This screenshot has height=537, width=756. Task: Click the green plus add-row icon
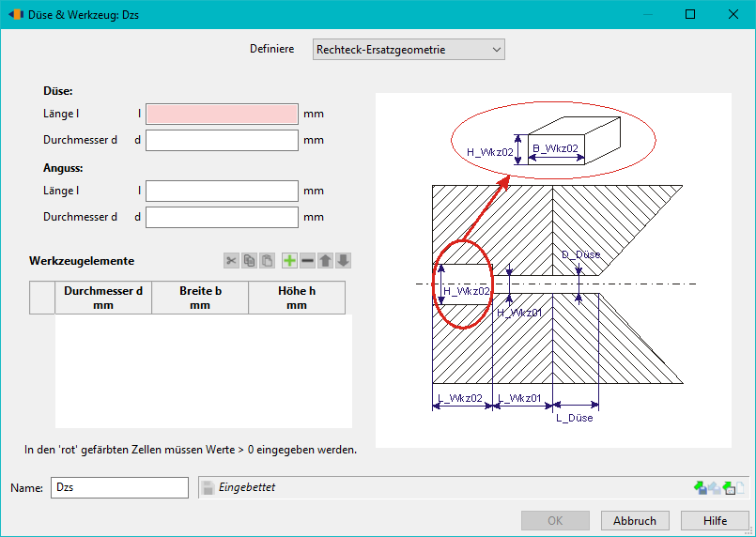point(289,261)
